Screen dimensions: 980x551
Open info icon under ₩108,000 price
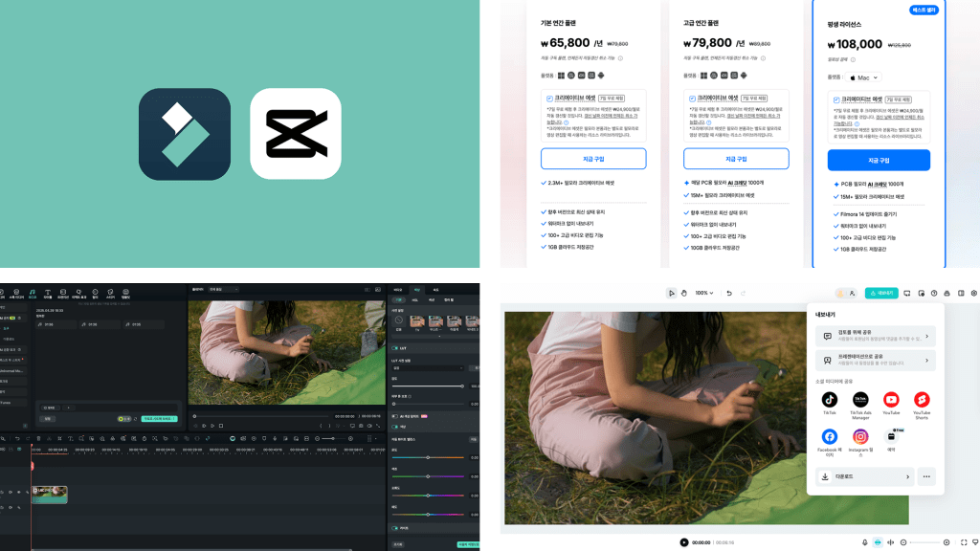[853, 60]
